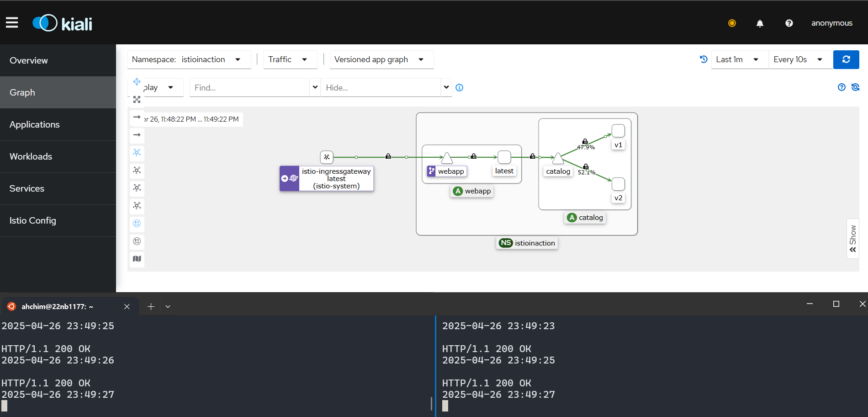Toggle the drag-mode move icon
The width and height of the screenshot is (868, 417).
coord(137,82)
